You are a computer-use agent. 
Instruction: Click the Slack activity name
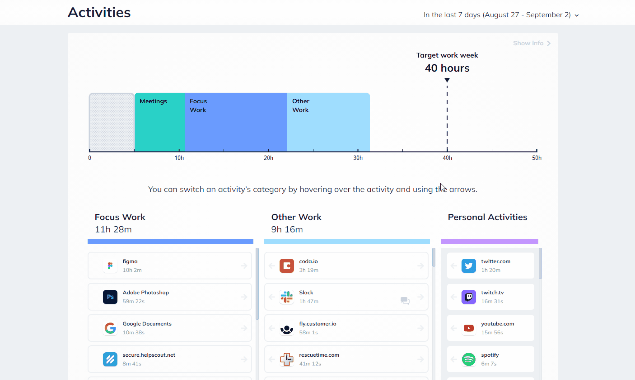(x=306, y=292)
